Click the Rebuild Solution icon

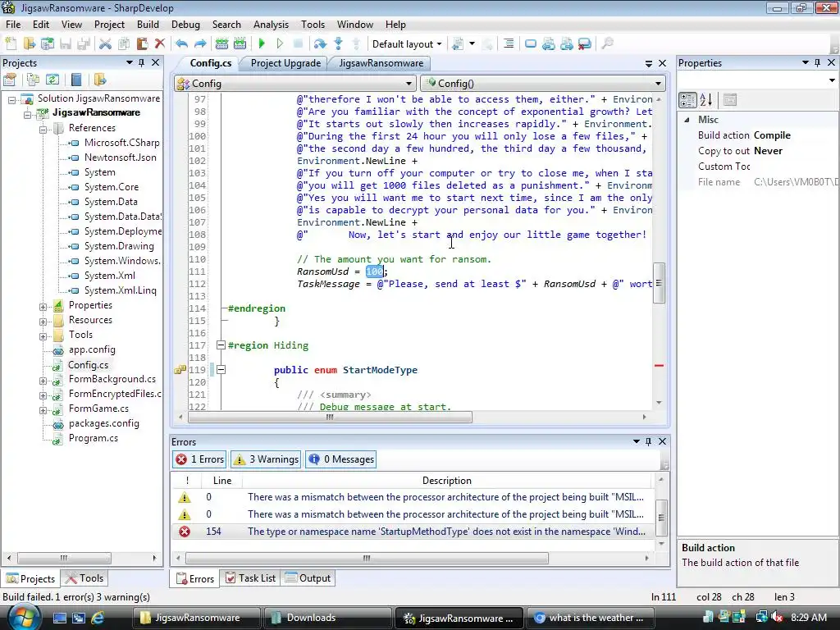(x=240, y=44)
